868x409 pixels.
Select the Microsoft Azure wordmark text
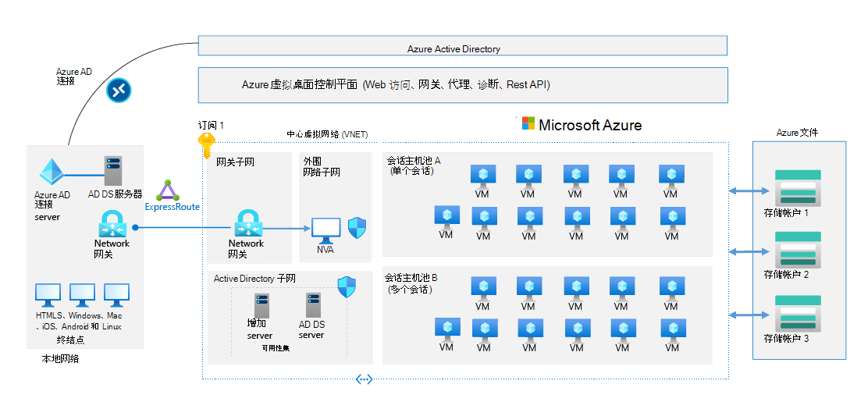coord(590,125)
